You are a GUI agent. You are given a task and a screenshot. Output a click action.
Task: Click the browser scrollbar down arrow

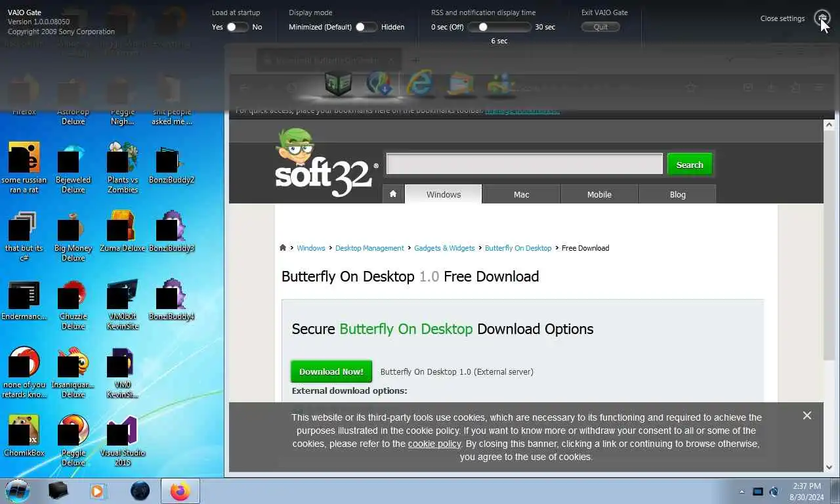coord(829,467)
